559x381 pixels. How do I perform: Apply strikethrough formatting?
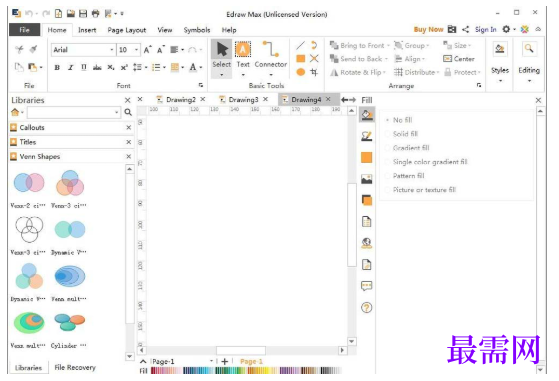click(x=97, y=67)
